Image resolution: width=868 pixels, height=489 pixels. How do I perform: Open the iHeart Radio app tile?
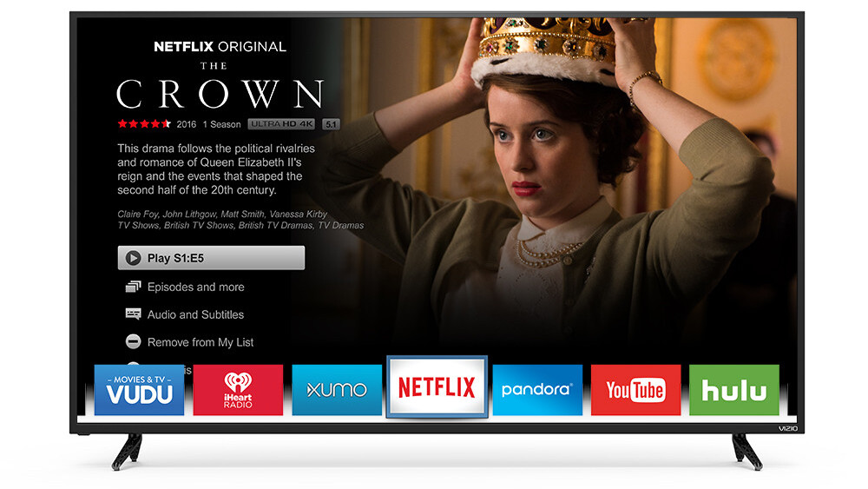coord(238,390)
